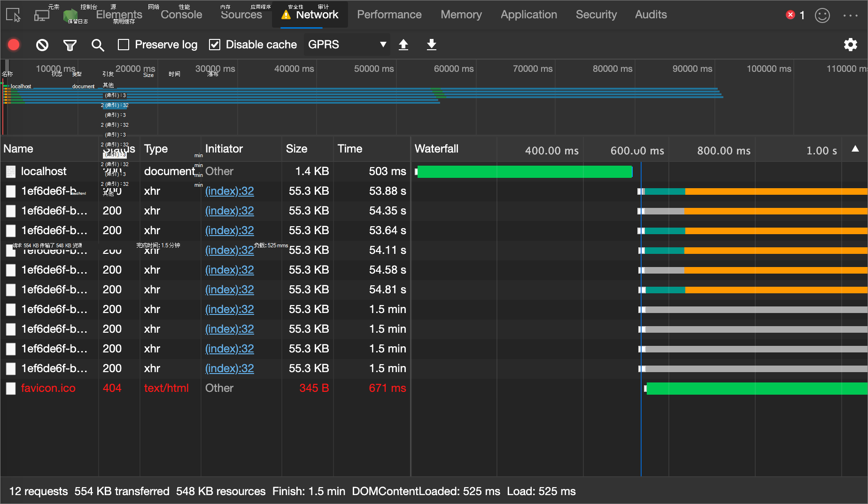Open network settings gear
Screen dimensions: 868x504
coord(851,45)
